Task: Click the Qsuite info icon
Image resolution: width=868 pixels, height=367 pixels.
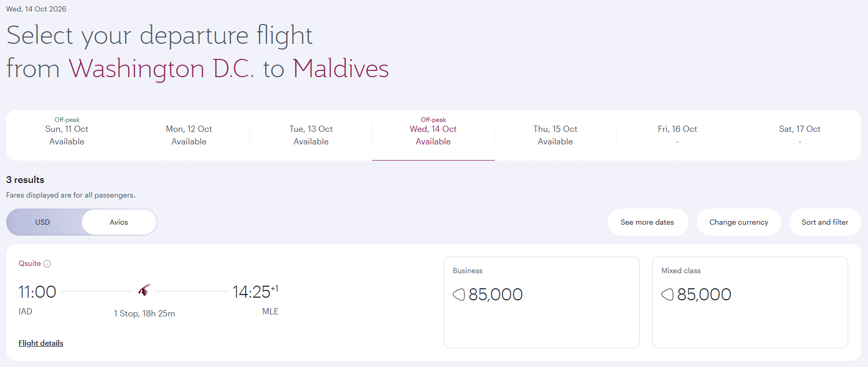Action: [x=47, y=264]
